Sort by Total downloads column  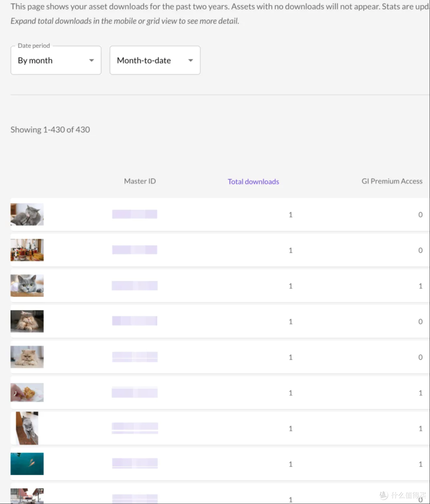253,182
